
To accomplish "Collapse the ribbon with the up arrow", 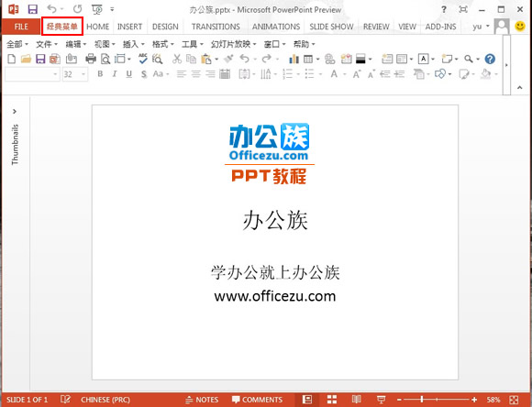I will click(x=519, y=87).
